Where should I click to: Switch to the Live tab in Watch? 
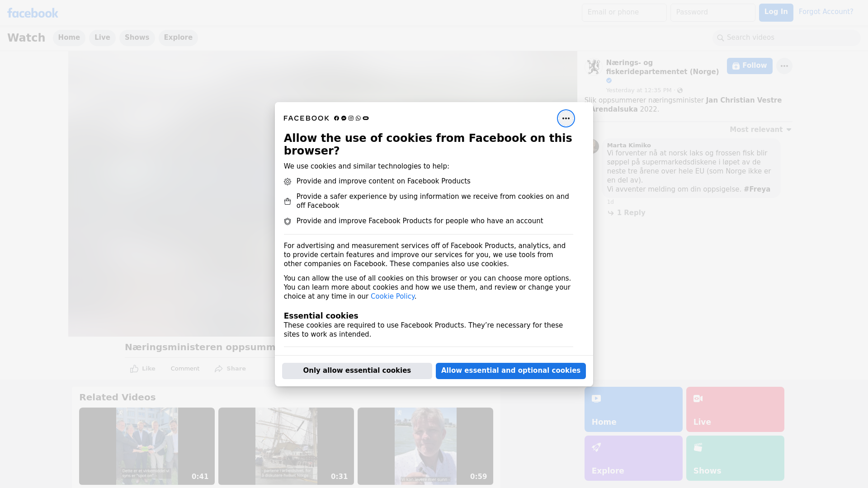[x=102, y=38]
